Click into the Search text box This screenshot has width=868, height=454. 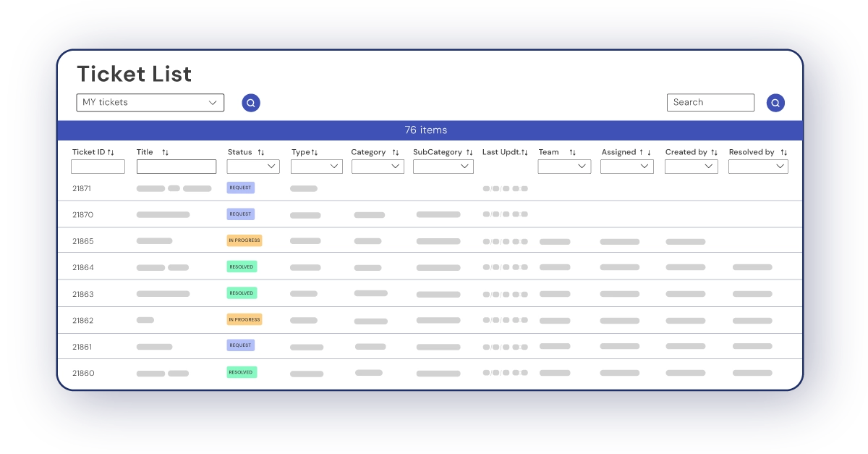pyautogui.click(x=710, y=103)
